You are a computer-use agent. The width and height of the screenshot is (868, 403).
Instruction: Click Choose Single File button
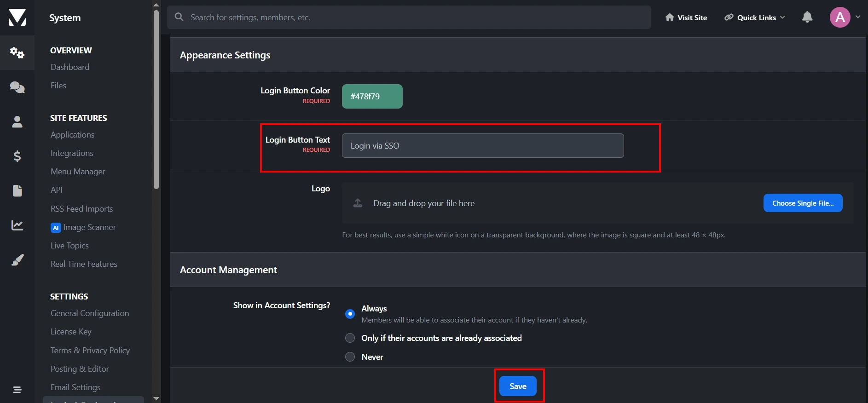[x=803, y=203]
